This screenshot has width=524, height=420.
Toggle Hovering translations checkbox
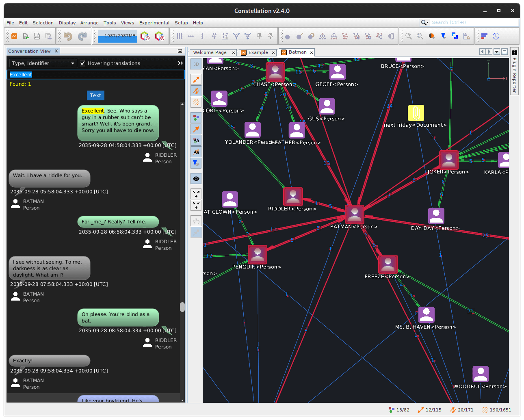point(82,63)
